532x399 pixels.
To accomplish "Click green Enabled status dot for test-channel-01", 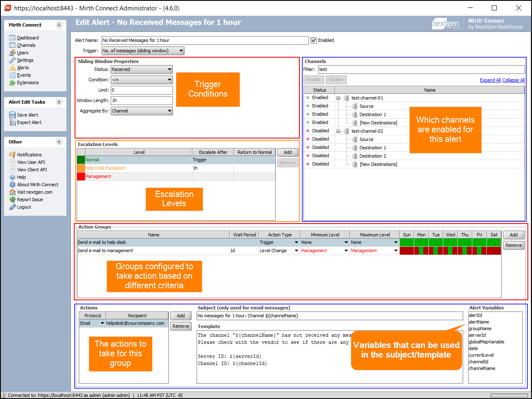I will click(308, 97).
